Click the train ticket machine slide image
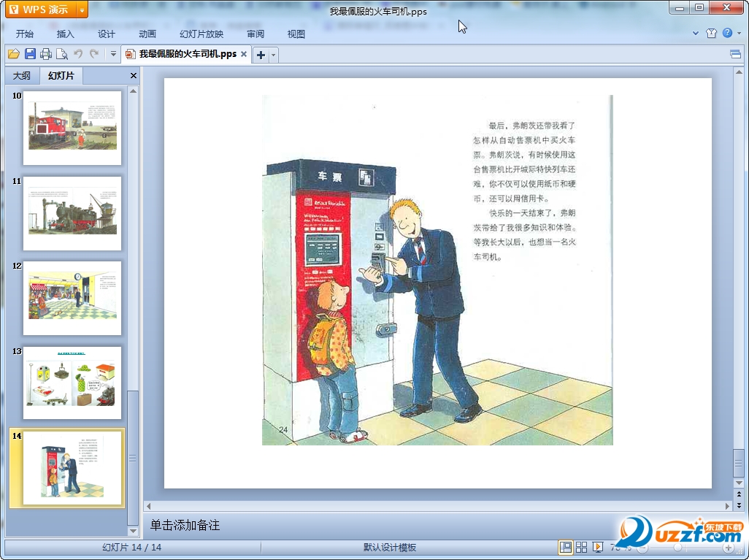Screen dimensions: 749x560 pos(437,270)
